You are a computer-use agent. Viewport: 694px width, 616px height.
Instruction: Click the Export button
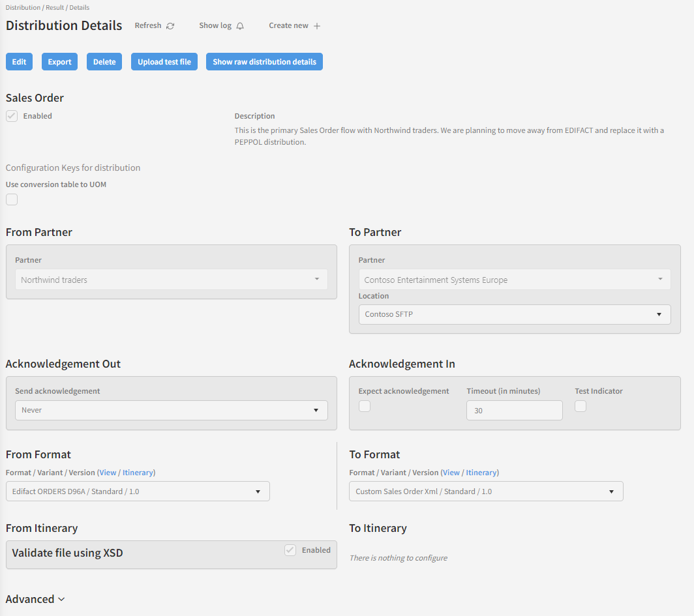click(x=59, y=62)
